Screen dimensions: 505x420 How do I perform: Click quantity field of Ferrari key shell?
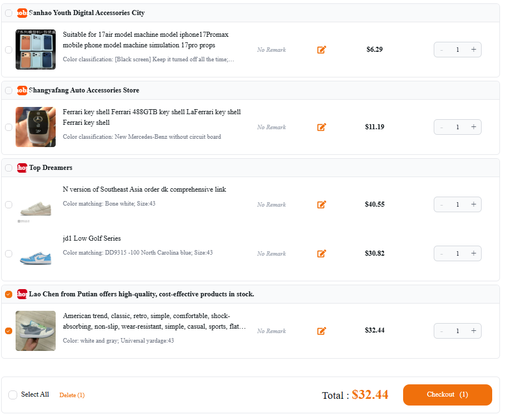click(457, 127)
